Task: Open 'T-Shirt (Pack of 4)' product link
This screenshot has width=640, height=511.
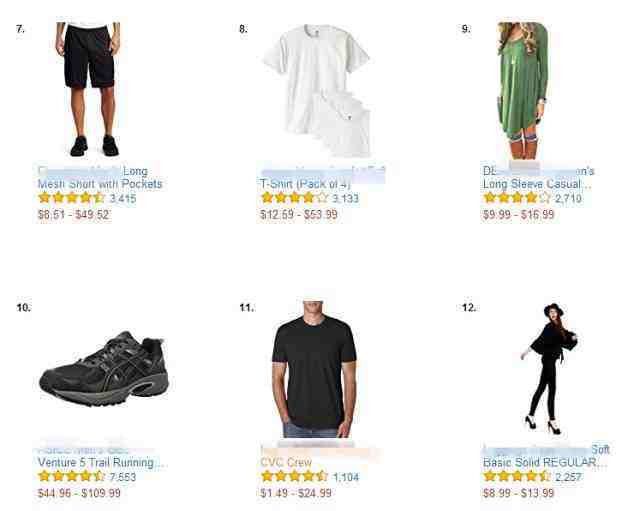Action: (305, 184)
